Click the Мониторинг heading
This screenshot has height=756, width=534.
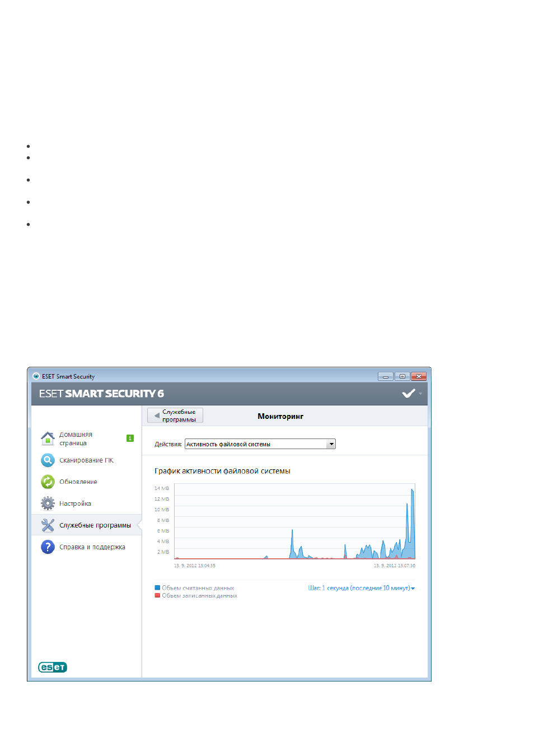pyautogui.click(x=280, y=416)
